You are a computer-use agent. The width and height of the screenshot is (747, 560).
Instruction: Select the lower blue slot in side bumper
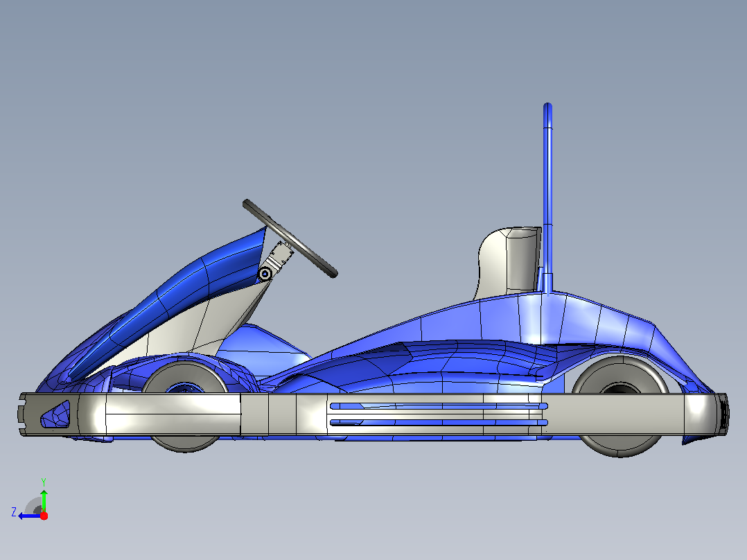pyautogui.click(x=439, y=422)
